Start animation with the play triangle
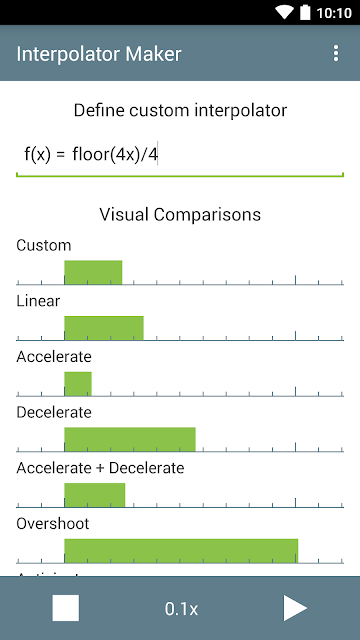This screenshot has width=360, height=640. [295, 608]
